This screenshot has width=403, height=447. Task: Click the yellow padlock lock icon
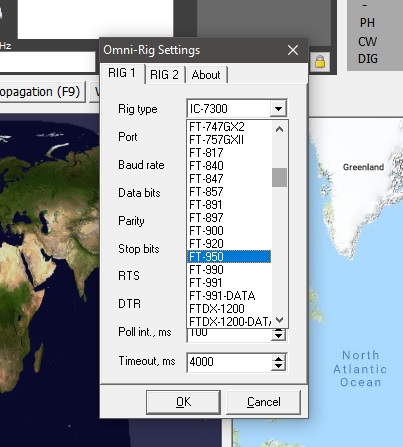(320, 62)
